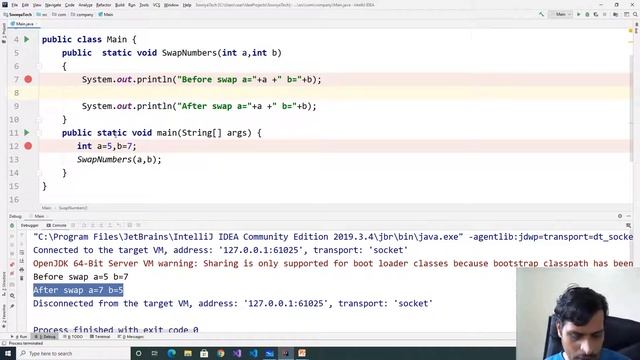640x360 pixels.
Task: Click the Stop icon in the top toolbar
Action: pos(605,14)
